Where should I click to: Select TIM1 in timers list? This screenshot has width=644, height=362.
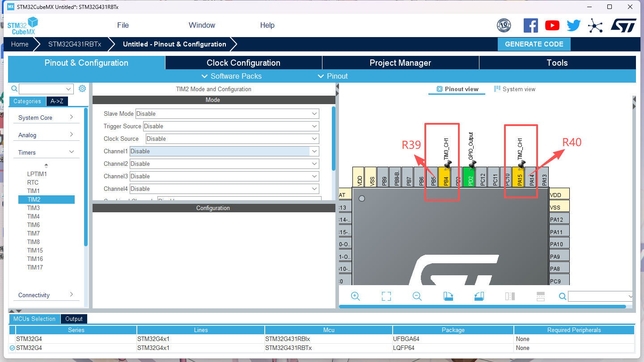coord(34,191)
